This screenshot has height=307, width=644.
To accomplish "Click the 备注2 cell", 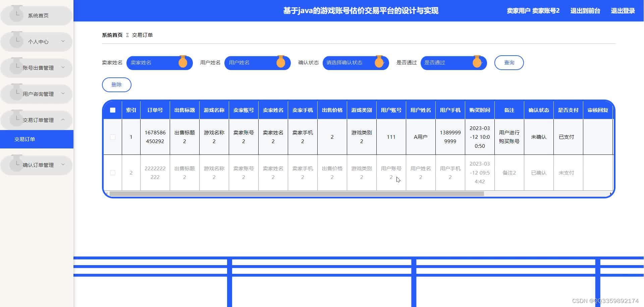I will click(x=509, y=173).
